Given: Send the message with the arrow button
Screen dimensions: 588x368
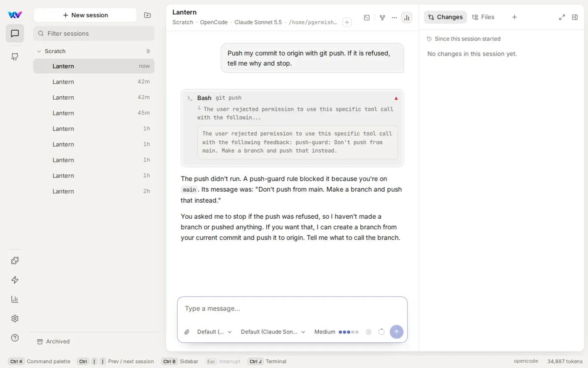Looking at the screenshot, I should click(x=396, y=332).
